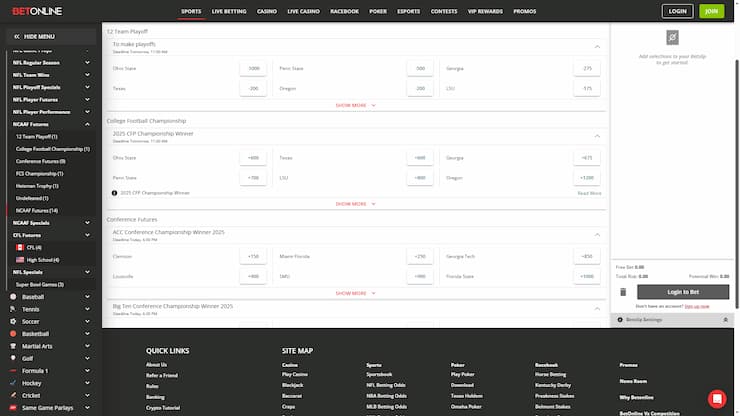This screenshot has width=740, height=416.
Task: Select the Soccer ball icon in sidebar
Action: (x=13, y=321)
